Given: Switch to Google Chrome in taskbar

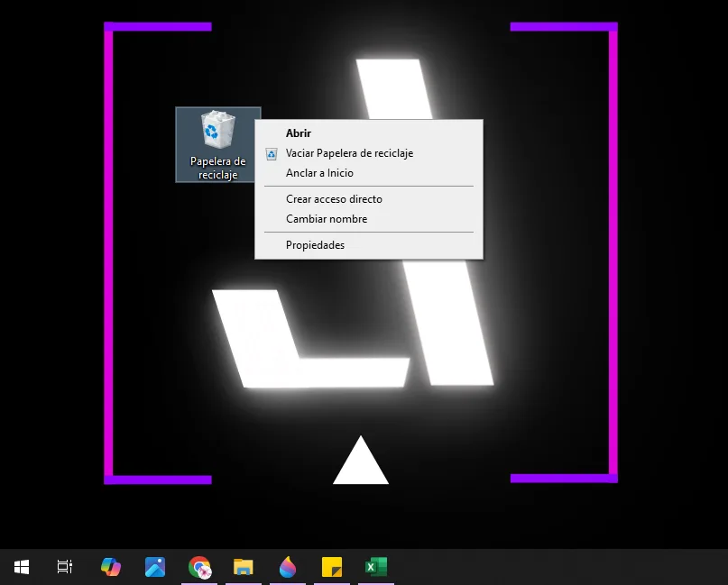Looking at the screenshot, I should (x=199, y=566).
